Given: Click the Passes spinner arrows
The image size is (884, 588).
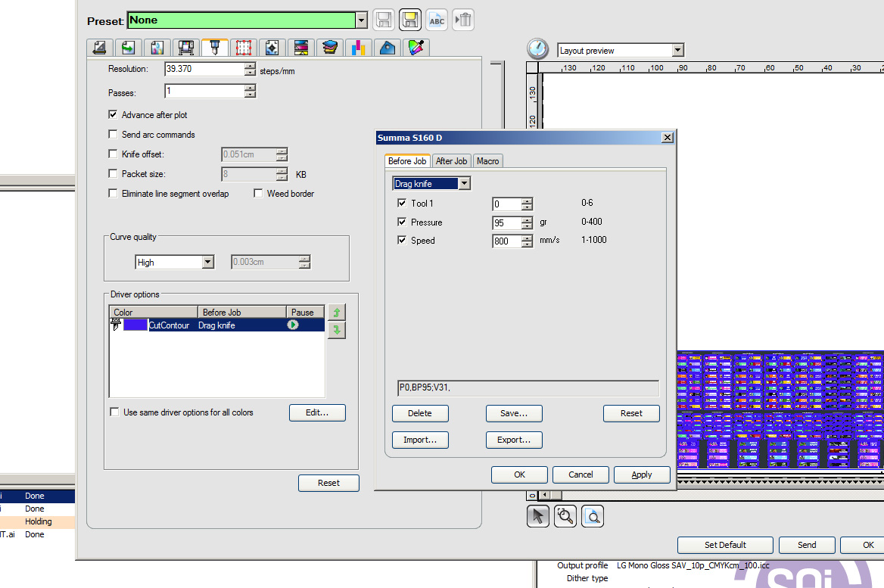Looking at the screenshot, I should [251, 91].
